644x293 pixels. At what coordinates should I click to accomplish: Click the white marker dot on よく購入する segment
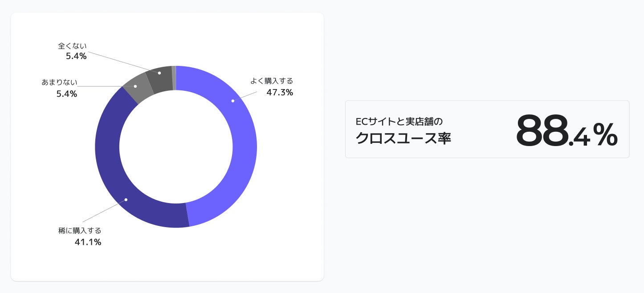tap(232, 101)
